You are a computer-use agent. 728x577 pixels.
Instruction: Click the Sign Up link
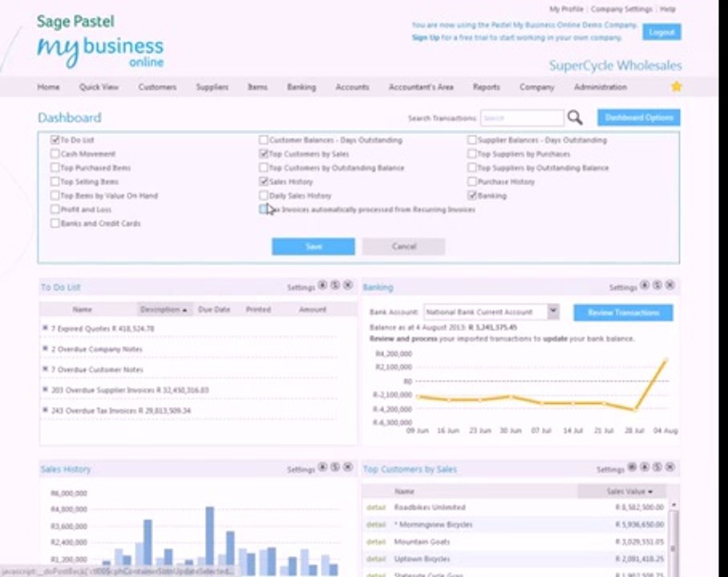point(425,37)
